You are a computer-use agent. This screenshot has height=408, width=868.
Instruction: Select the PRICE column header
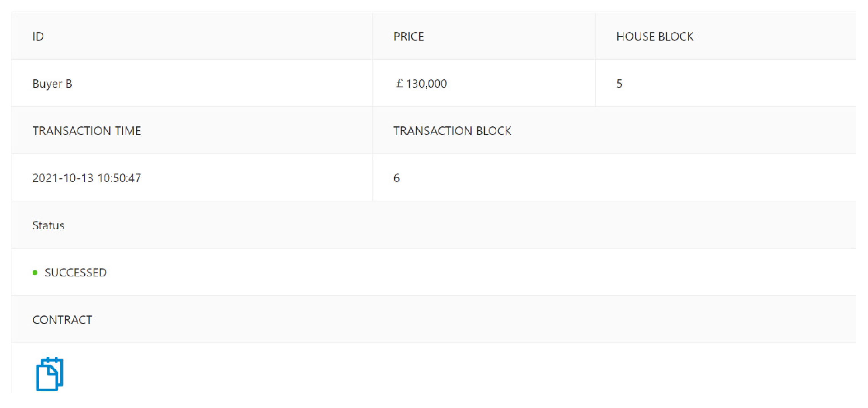click(408, 36)
